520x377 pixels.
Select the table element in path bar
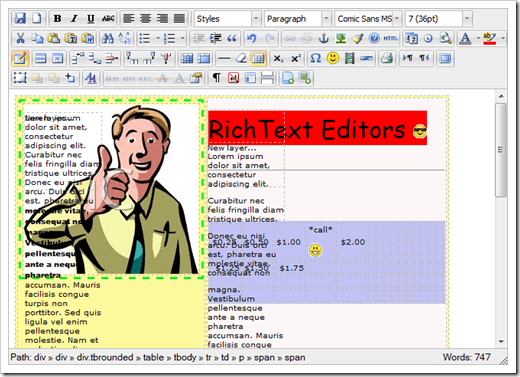[153, 357]
